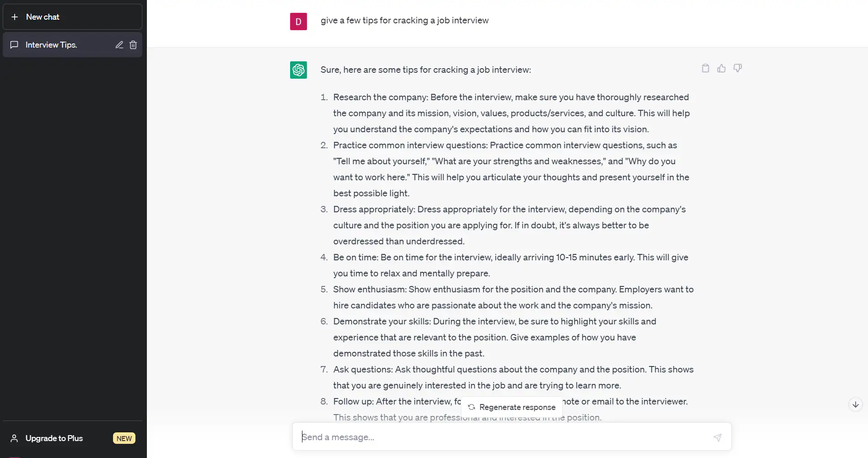Give thumbs up to the response
Viewport: 868px width, 458px height.
click(722, 68)
